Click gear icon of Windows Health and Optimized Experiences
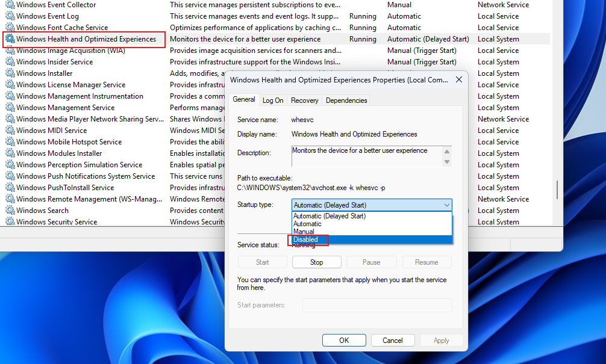Viewport: 606px width, 364px height. pos(10,39)
